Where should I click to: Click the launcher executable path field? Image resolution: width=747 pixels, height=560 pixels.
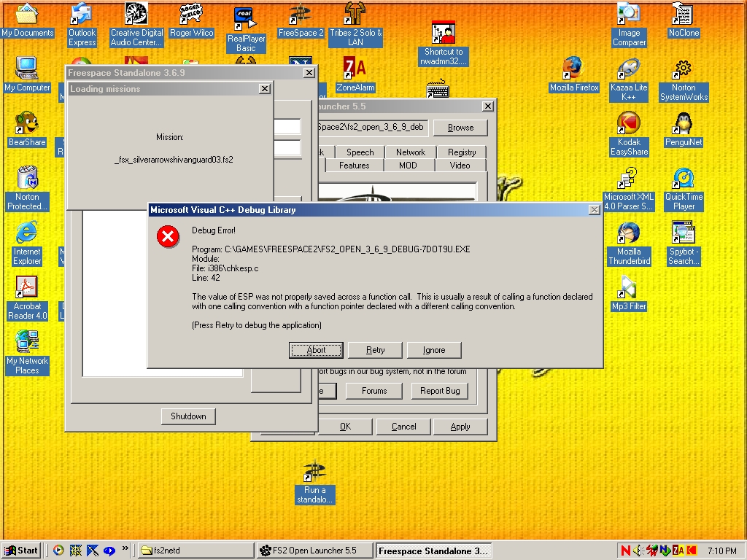point(373,127)
